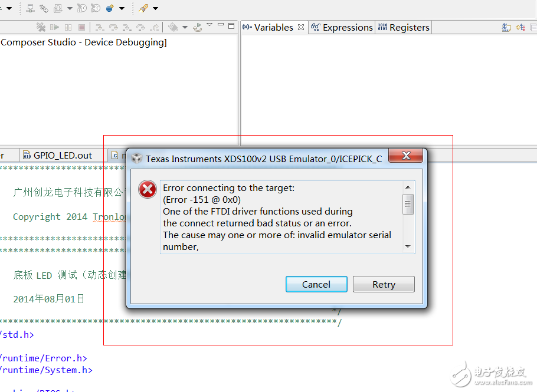Image resolution: width=537 pixels, height=392 pixels.
Task: Click the 'runtime/Error.h>' include line
Action: (x=44, y=358)
